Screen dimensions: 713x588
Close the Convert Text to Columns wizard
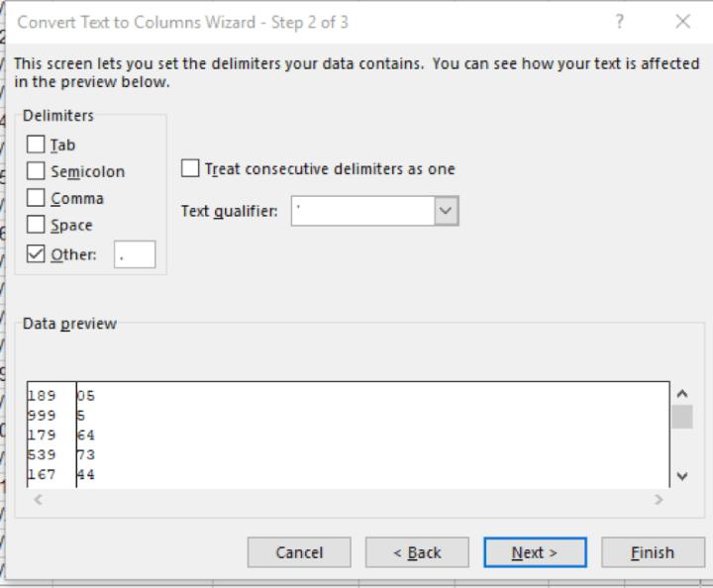point(682,22)
